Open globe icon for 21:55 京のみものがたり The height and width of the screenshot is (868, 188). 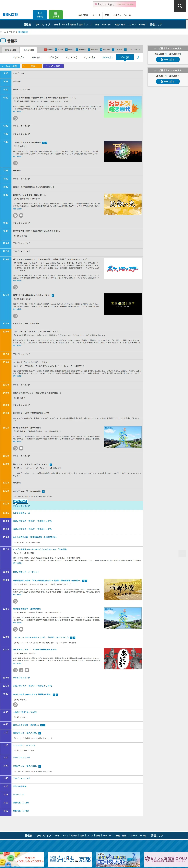point(15,629)
